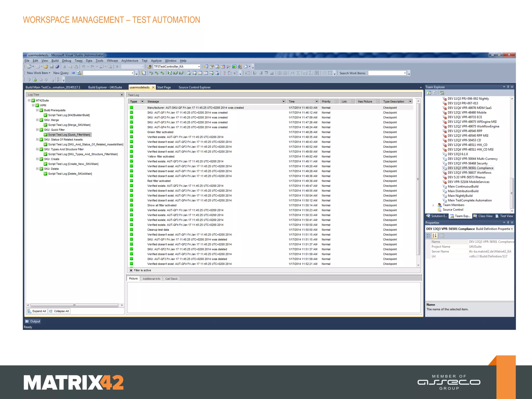Click the gear-window icon in bottom toolbar row
Image resolution: width=532 pixels, height=399 pixels.
coord(35,80)
